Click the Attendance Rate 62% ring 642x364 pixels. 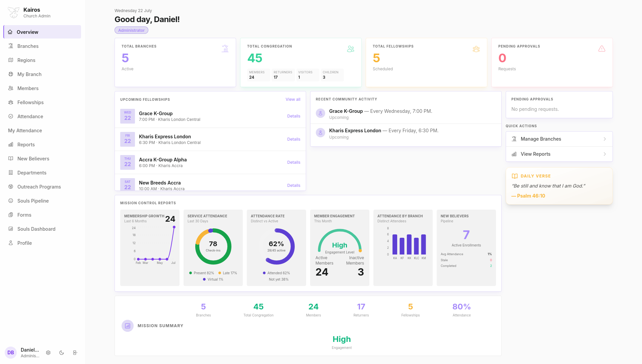coord(276,246)
